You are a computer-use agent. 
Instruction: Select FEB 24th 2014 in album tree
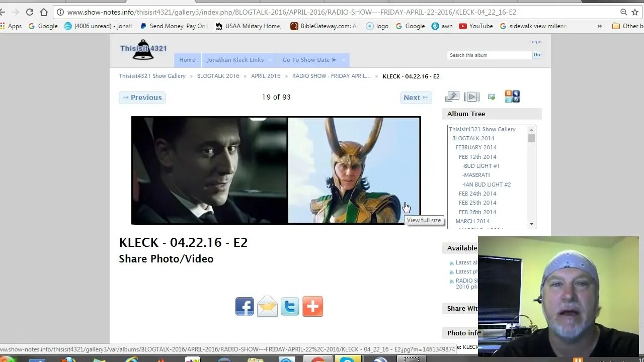(x=477, y=194)
